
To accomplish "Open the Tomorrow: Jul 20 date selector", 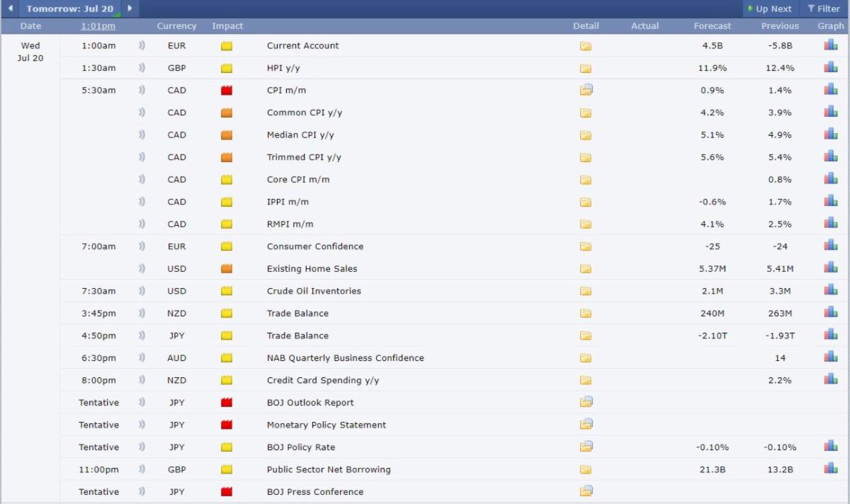I will [x=69, y=8].
